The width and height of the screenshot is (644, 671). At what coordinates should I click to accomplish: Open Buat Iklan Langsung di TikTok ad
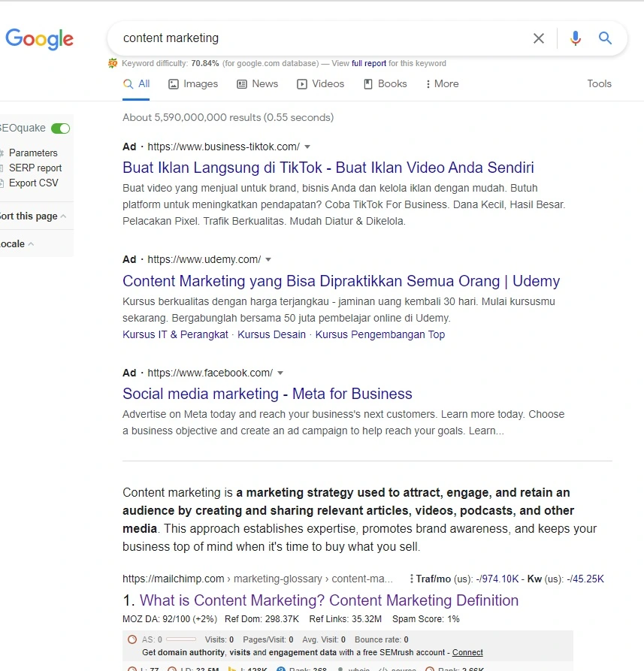coord(328,168)
